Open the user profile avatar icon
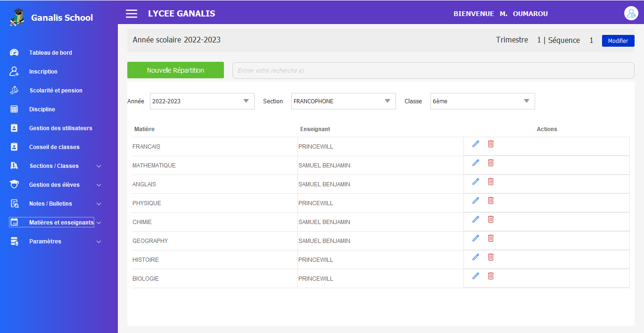Screen dimensions: 644x333 [631, 13]
